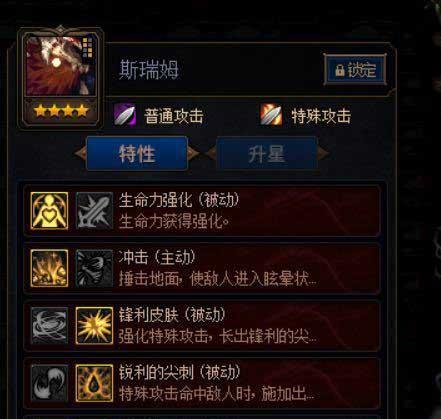The image size is (441, 419).
Task: Click the arrow left of 特性 tab
Action: tap(80, 154)
